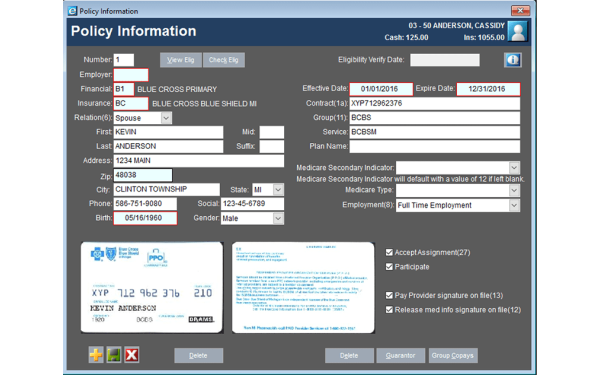Click the green save disk icon

coord(114,355)
